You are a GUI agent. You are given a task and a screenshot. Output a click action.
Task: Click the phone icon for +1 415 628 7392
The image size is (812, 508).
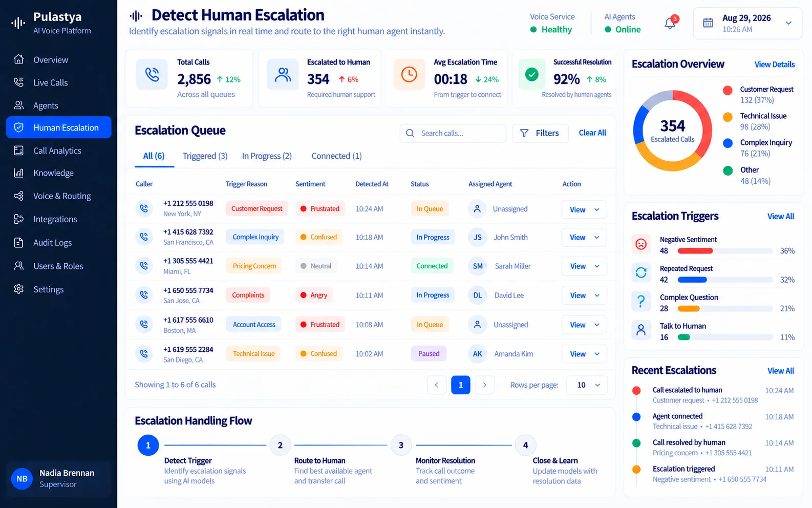click(x=144, y=237)
